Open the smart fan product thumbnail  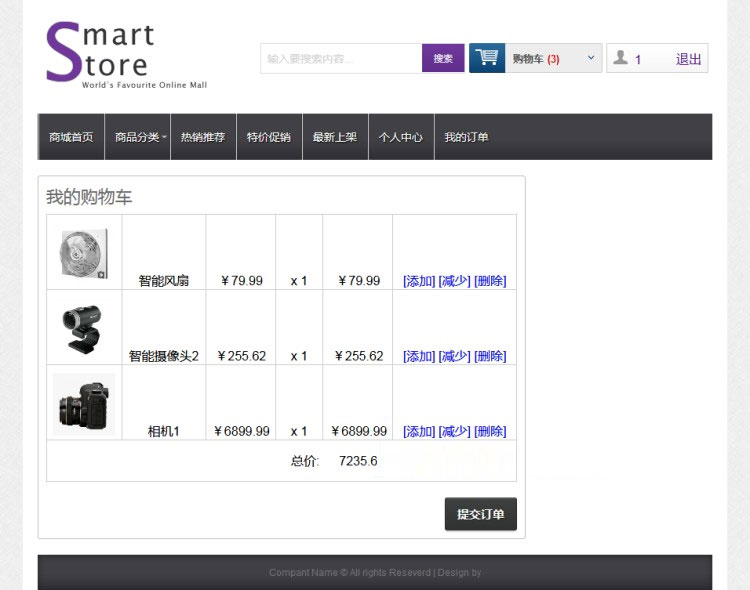(x=84, y=253)
